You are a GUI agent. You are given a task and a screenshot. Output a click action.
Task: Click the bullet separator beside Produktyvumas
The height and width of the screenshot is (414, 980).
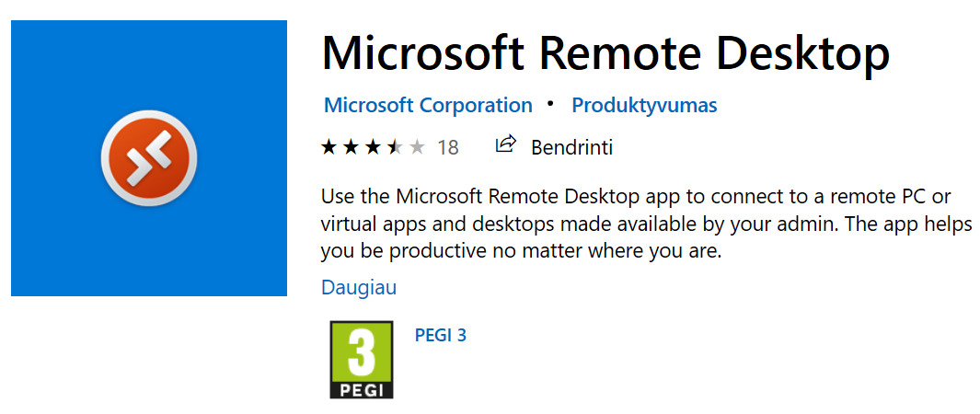550,104
